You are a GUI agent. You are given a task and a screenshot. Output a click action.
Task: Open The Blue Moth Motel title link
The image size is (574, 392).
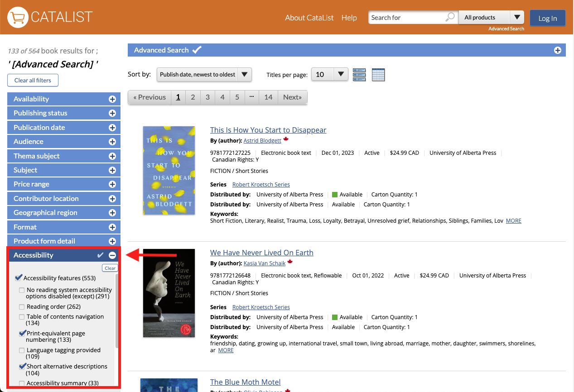246,382
